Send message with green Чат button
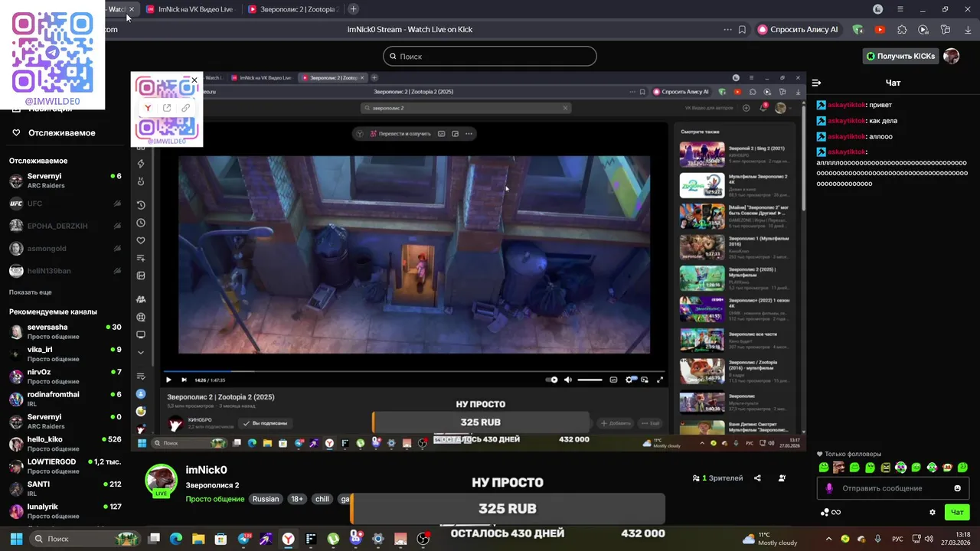Image resolution: width=980 pixels, height=551 pixels. [957, 512]
